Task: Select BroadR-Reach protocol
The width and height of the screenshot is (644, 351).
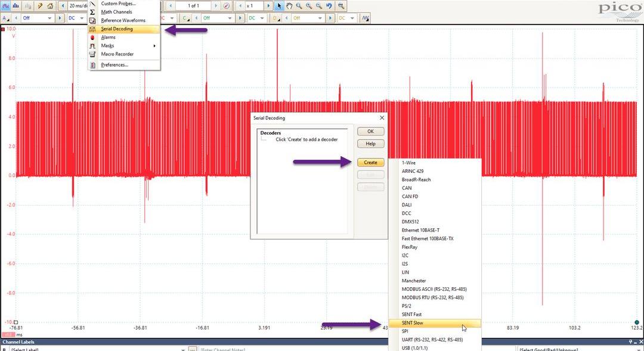Action: (435, 179)
